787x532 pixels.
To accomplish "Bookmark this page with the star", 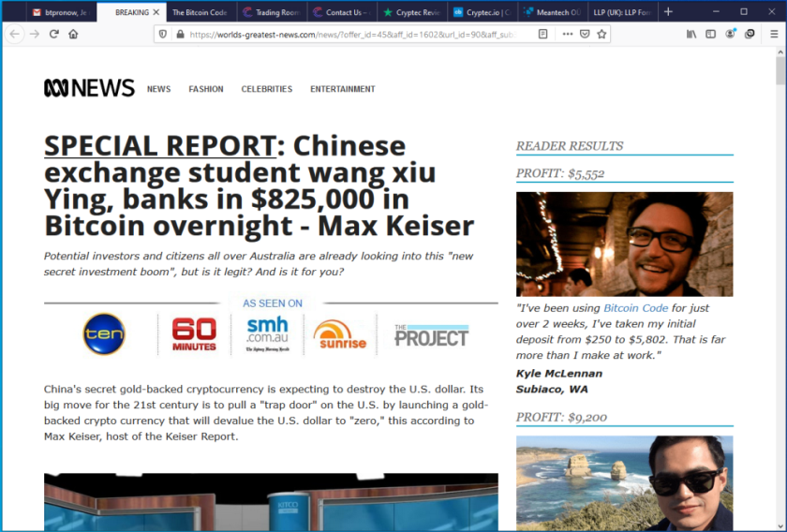I will click(601, 34).
